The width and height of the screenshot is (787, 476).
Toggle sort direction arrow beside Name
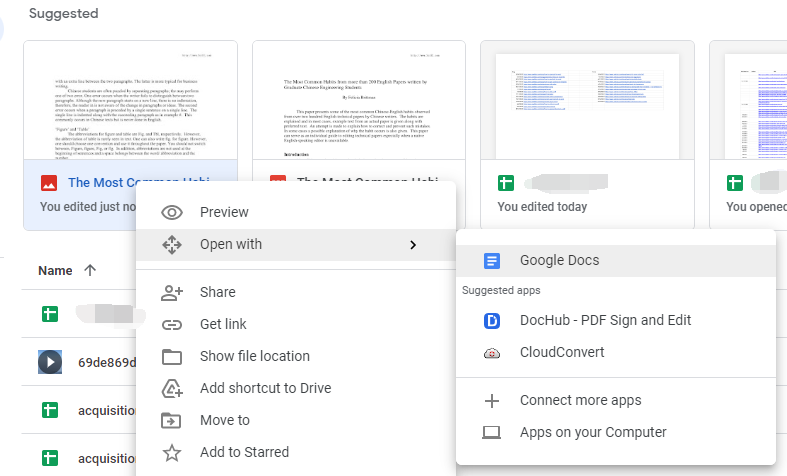(x=91, y=270)
